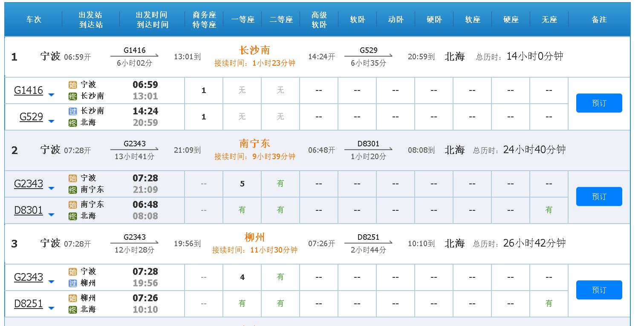Click G1416 6小时02分 segment arrow in option 1 summary

click(x=134, y=56)
